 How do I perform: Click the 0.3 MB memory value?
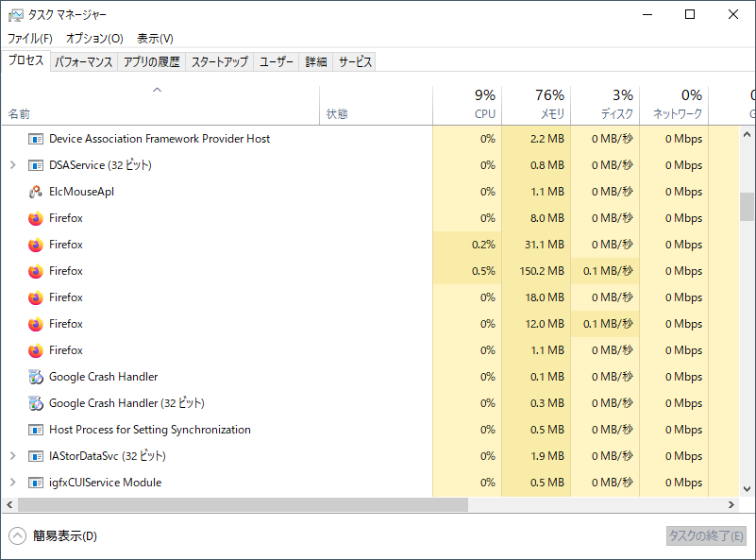pyautogui.click(x=547, y=403)
